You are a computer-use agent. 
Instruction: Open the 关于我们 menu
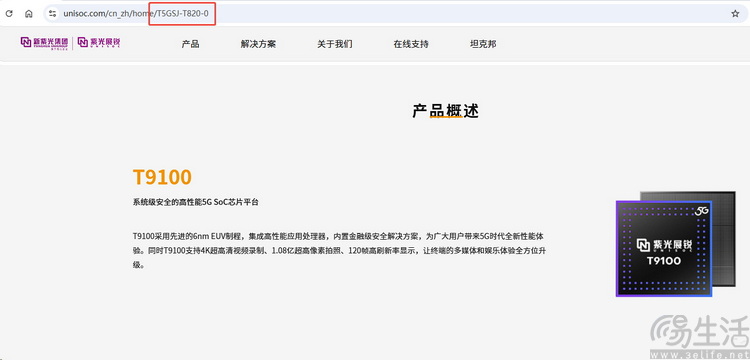[335, 44]
